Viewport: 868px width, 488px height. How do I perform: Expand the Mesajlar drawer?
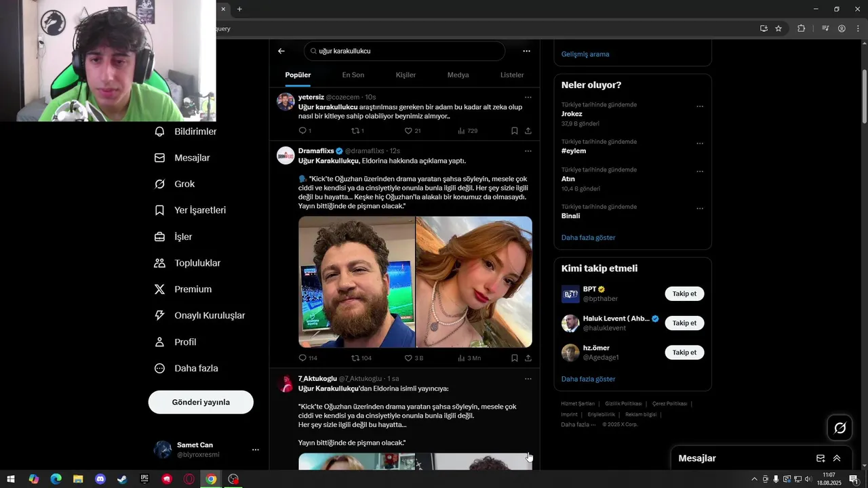[837, 458]
